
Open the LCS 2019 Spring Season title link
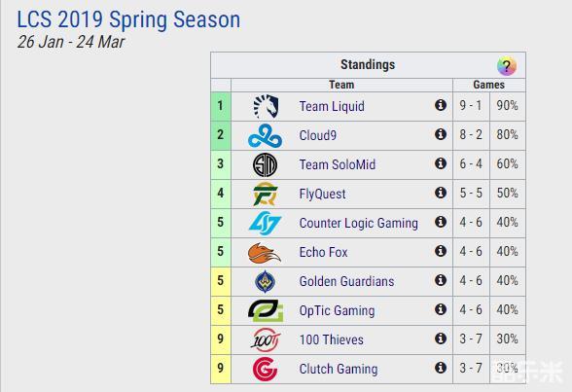128,19
